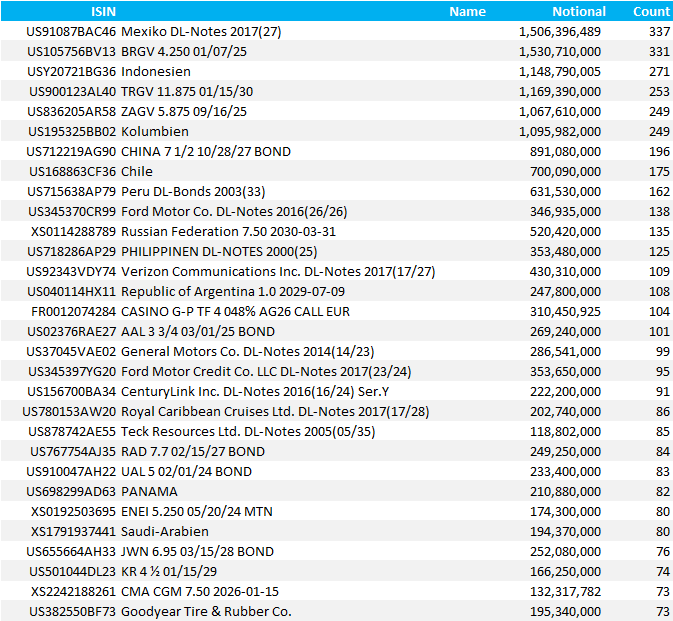The height and width of the screenshot is (621, 673).
Task: Click ZAGV 5.875 09/16/25 name cell
Action: (184, 112)
